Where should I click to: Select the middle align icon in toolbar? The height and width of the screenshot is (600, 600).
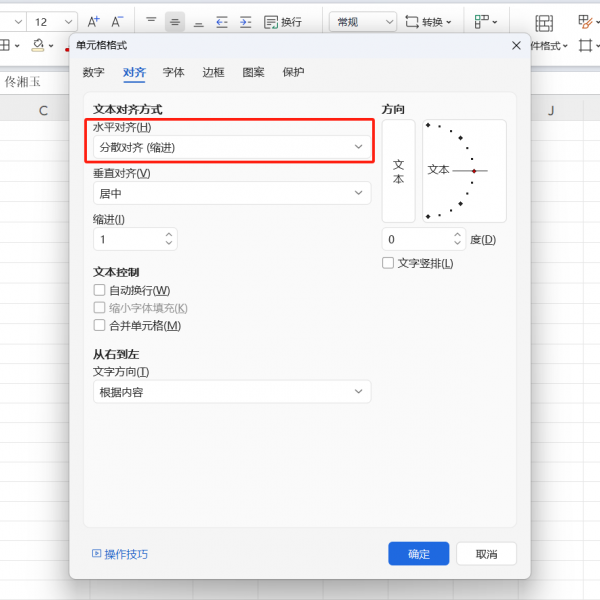coord(174,21)
